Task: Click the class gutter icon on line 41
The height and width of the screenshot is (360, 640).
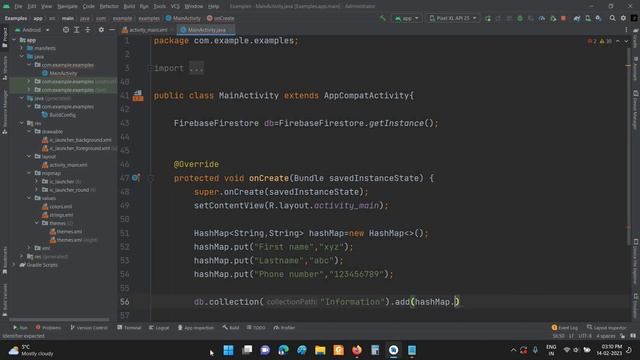Action: (138, 96)
